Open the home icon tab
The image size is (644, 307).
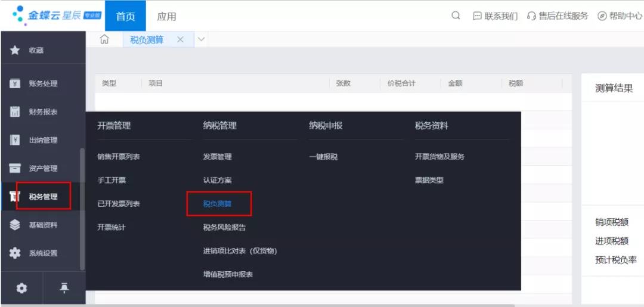(105, 39)
